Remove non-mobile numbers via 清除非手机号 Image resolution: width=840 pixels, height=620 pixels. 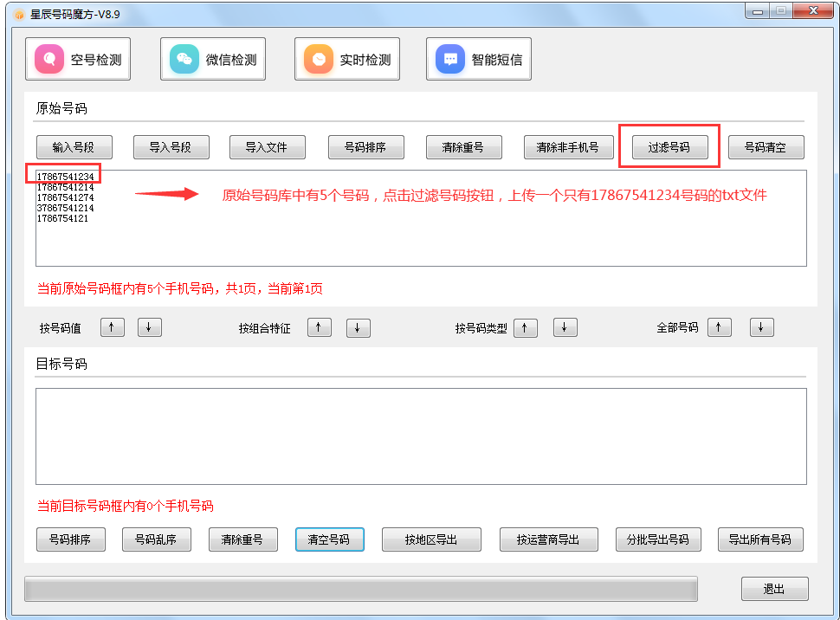(x=568, y=146)
